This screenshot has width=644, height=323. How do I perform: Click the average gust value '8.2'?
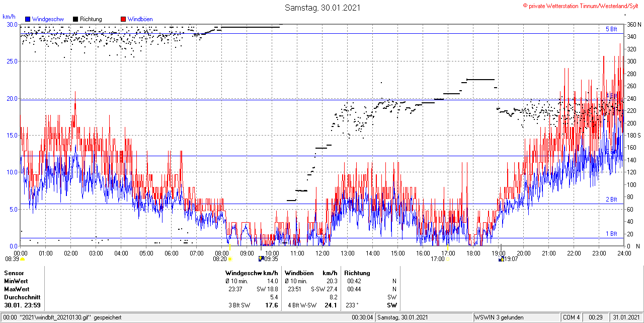(x=334, y=297)
